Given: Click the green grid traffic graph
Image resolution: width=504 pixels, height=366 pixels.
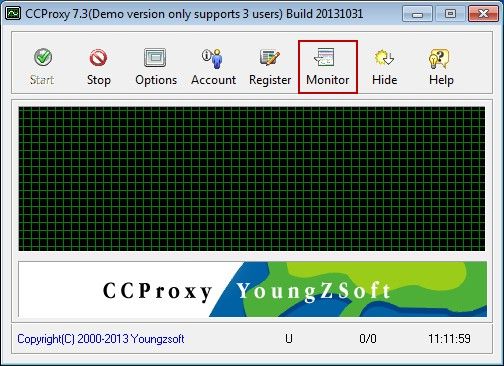Looking at the screenshot, I should click(x=252, y=179).
